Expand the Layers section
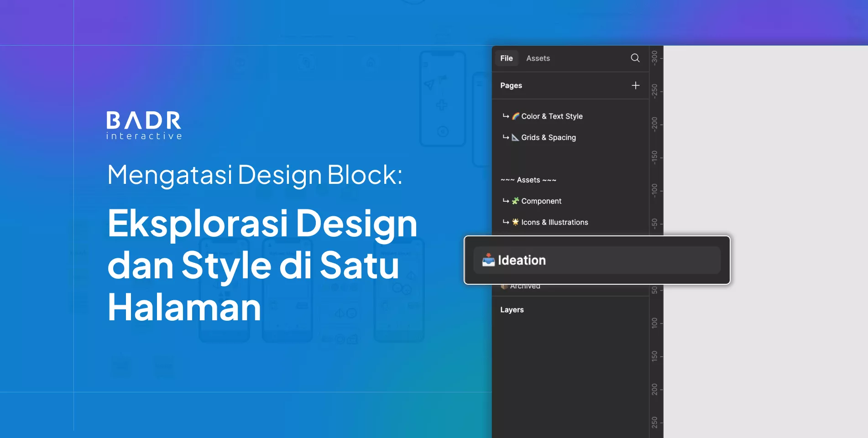868x438 pixels. 512,309
